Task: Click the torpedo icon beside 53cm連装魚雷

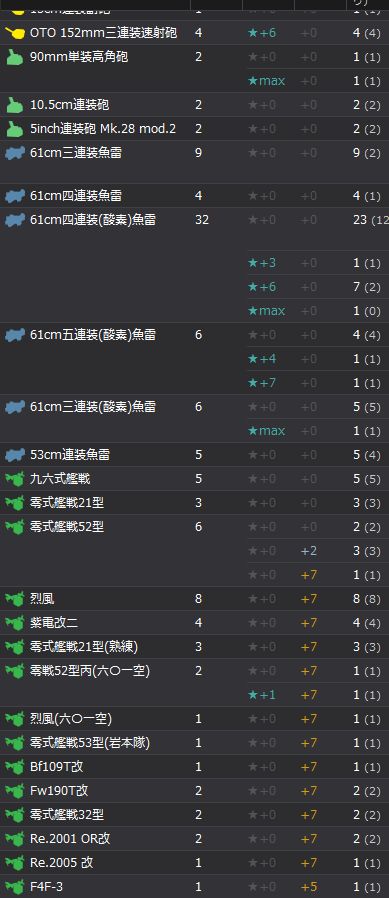Action: [x=15, y=455]
